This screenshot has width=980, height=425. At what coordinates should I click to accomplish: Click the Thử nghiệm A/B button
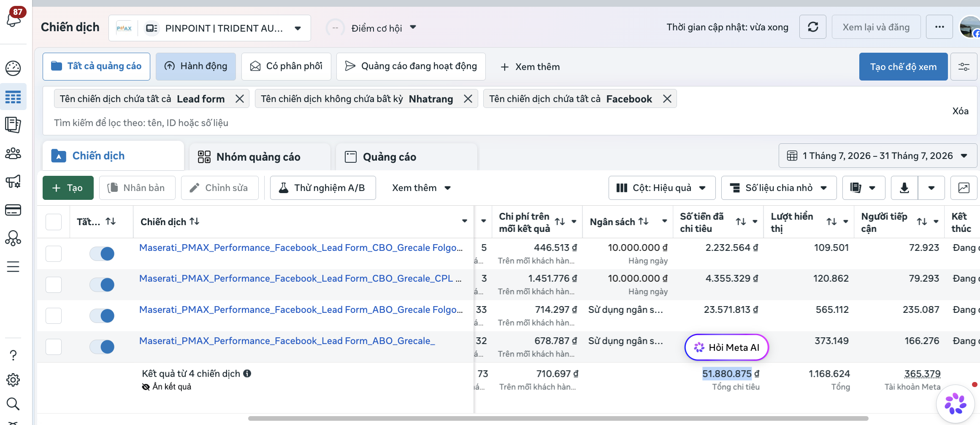tap(323, 188)
